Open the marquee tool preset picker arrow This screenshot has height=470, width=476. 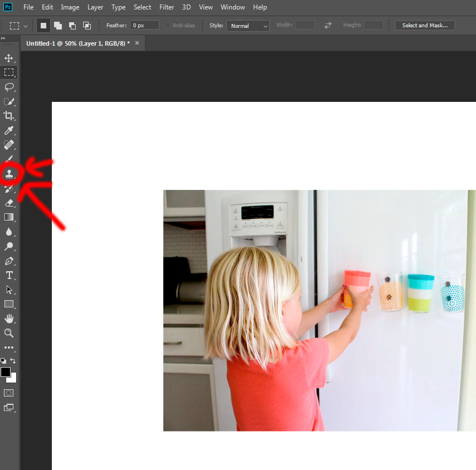[26, 26]
